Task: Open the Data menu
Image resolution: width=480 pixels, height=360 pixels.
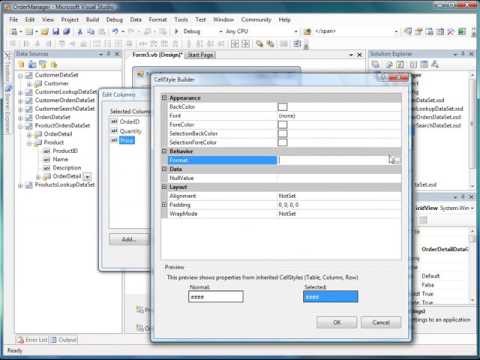Action: click(136, 20)
